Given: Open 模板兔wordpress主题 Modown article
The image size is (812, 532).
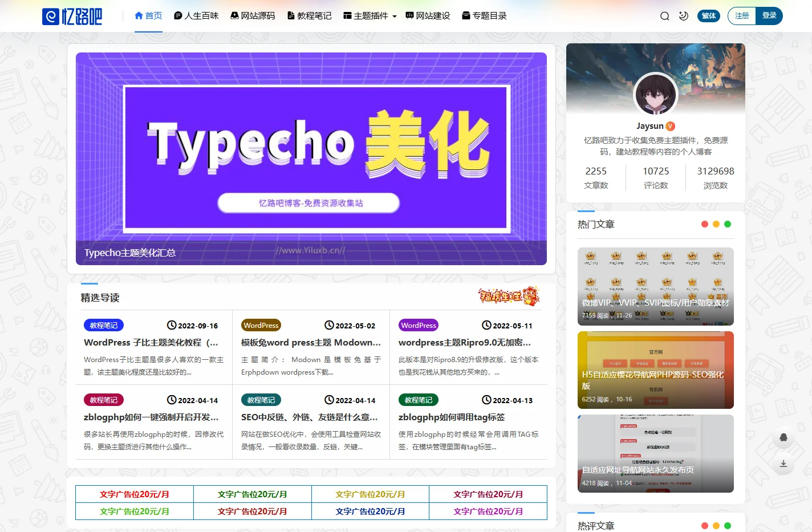Looking at the screenshot, I should tap(311, 343).
